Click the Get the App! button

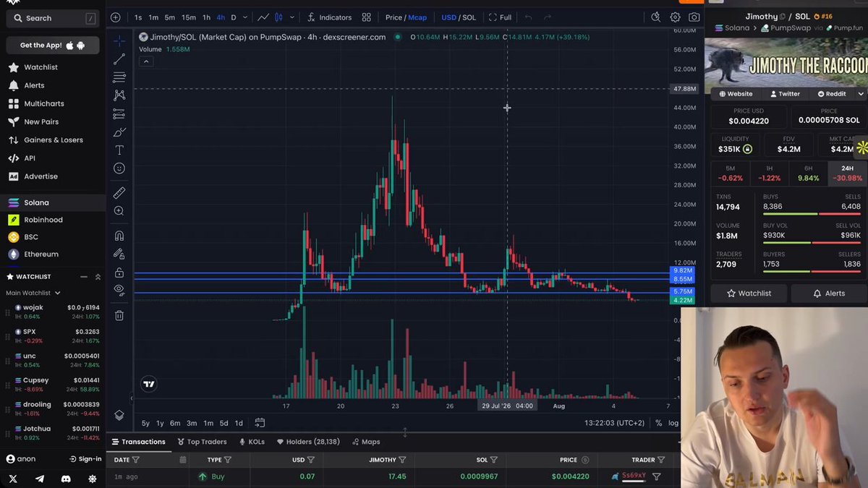(53, 45)
